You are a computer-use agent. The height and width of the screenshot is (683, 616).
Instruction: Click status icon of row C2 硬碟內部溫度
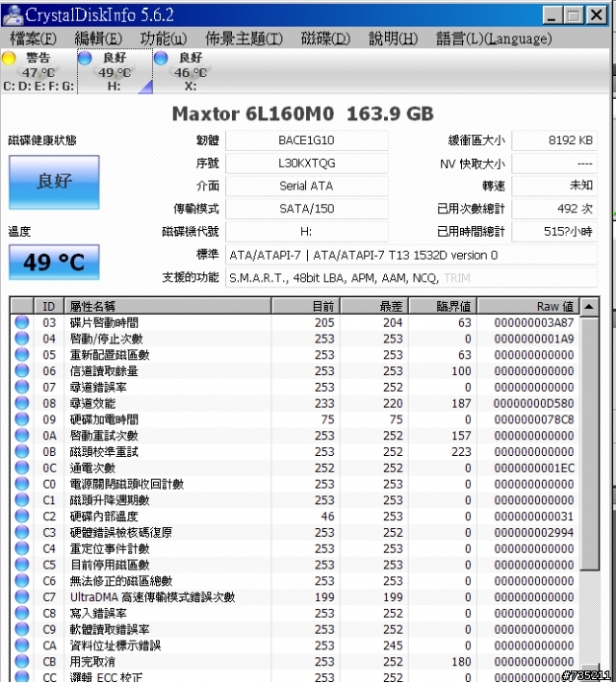coord(22,516)
